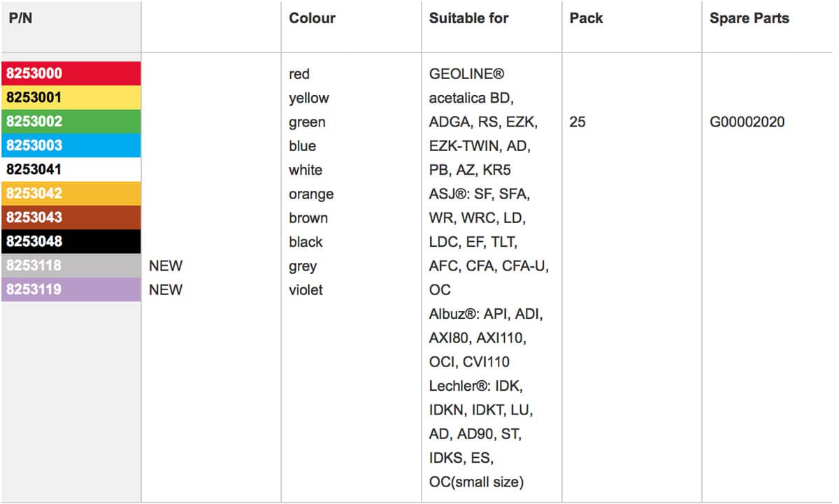Select the red 8253000 part number swatch
The width and height of the screenshot is (839, 504).
[x=71, y=73]
